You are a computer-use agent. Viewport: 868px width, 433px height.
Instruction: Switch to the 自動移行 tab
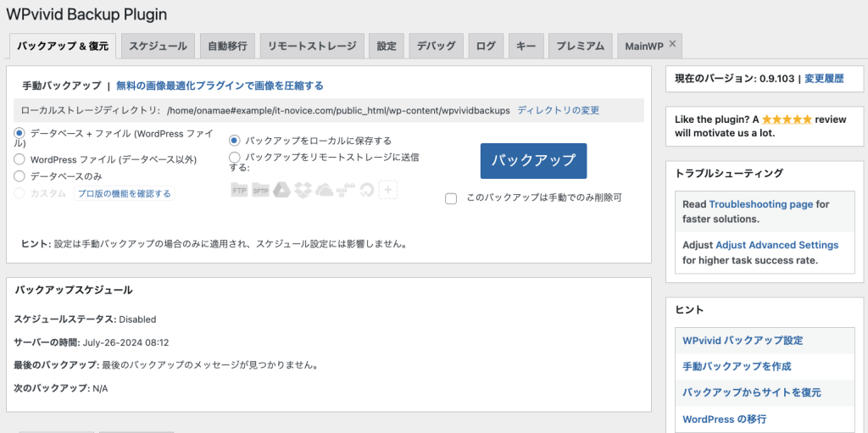(227, 46)
